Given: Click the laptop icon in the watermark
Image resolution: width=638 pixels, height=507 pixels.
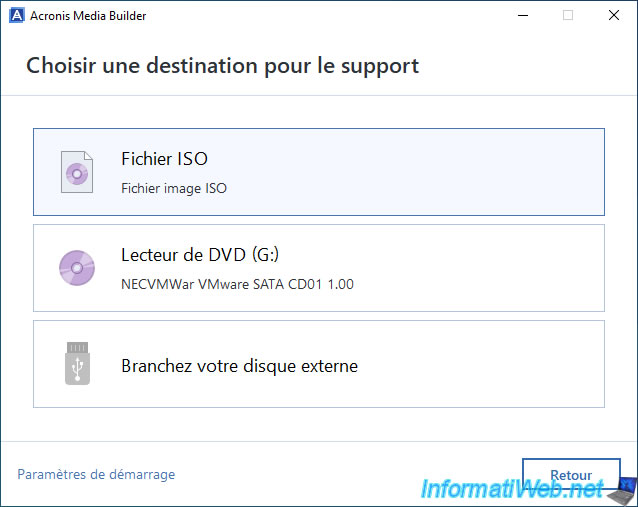Looking at the screenshot, I should [x=622, y=489].
